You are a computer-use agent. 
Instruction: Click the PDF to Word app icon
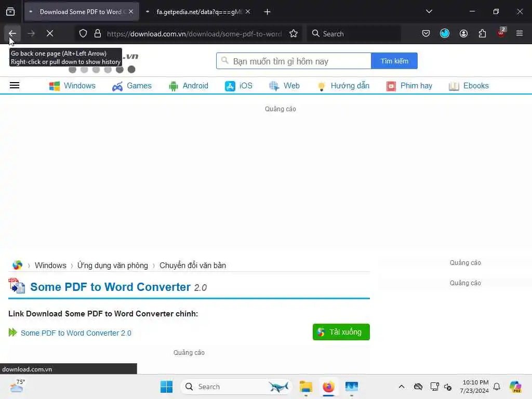[17, 286]
